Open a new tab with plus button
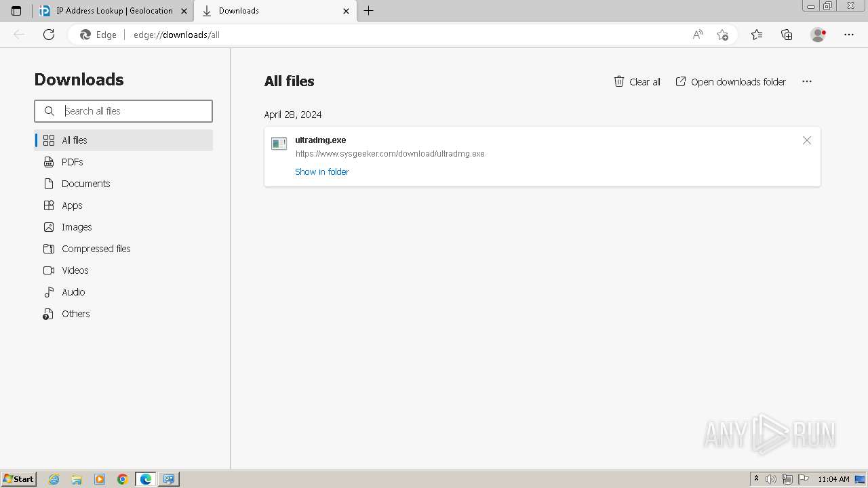Screen dimensions: 868x488 click(x=368, y=11)
